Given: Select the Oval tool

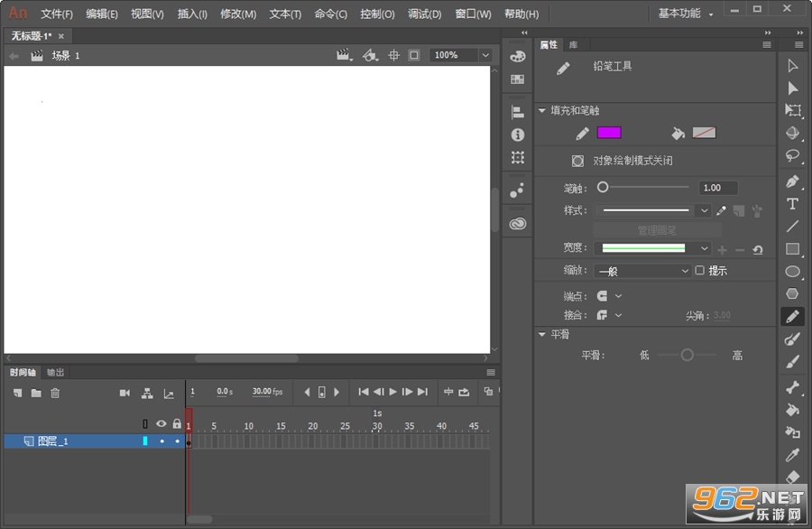Looking at the screenshot, I should [x=792, y=272].
